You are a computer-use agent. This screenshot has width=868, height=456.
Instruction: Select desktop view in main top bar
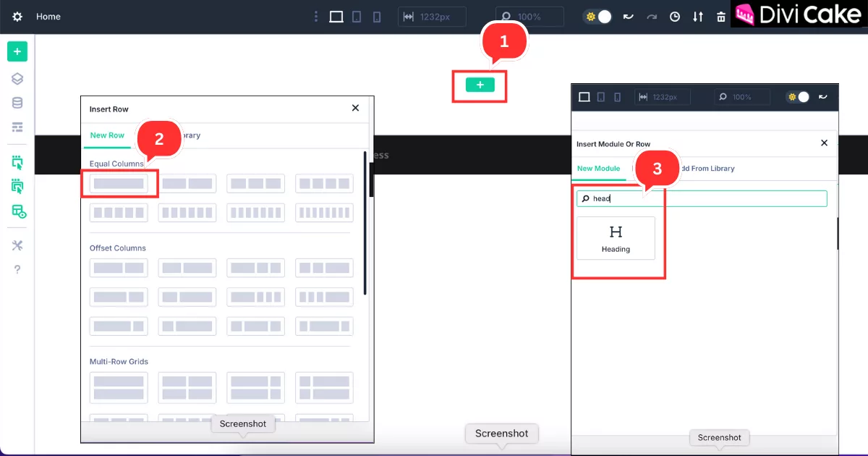[336, 17]
